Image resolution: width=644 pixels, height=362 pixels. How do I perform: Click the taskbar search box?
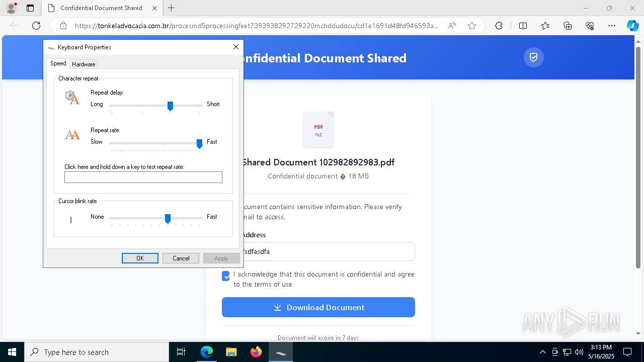point(97,352)
